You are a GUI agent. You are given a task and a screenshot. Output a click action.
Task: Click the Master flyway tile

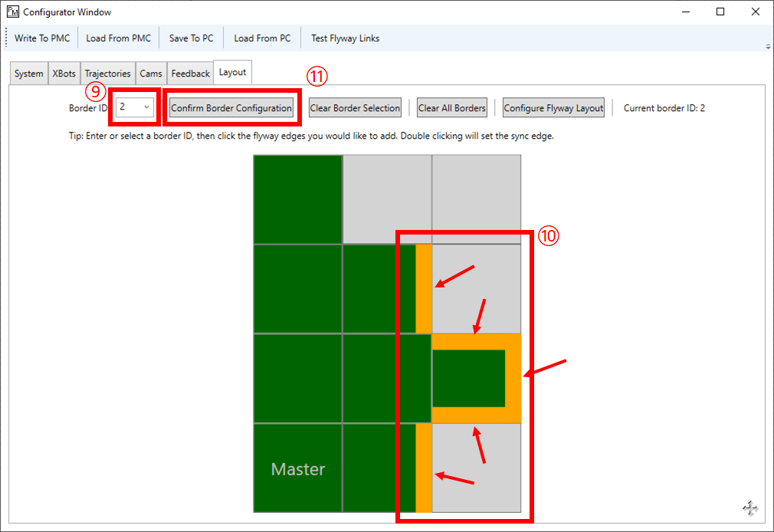[297, 468]
